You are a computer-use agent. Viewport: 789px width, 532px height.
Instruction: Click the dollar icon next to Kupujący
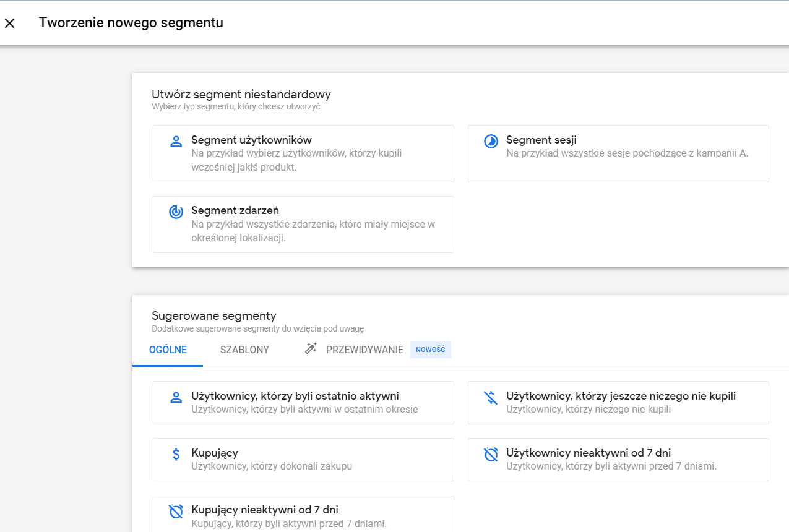[x=176, y=455]
